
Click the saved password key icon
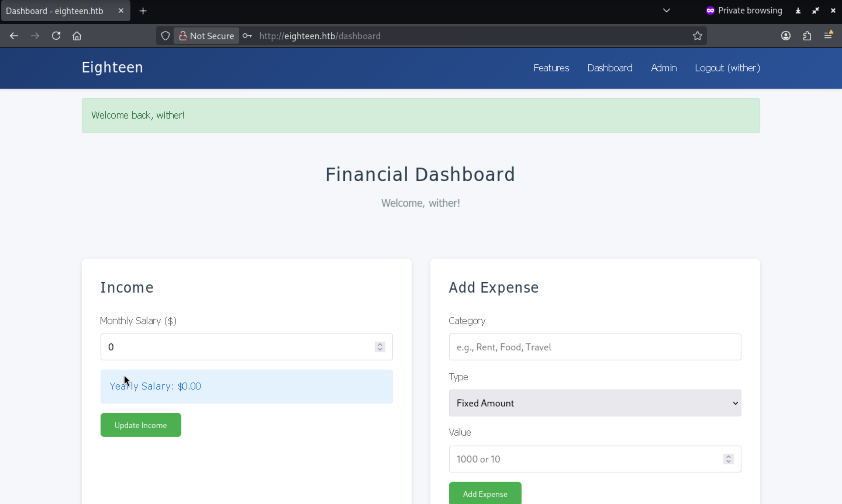[247, 36]
